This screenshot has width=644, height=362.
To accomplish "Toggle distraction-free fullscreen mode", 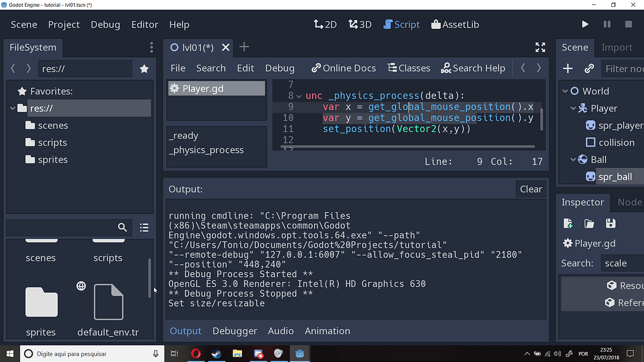I will click(540, 48).
